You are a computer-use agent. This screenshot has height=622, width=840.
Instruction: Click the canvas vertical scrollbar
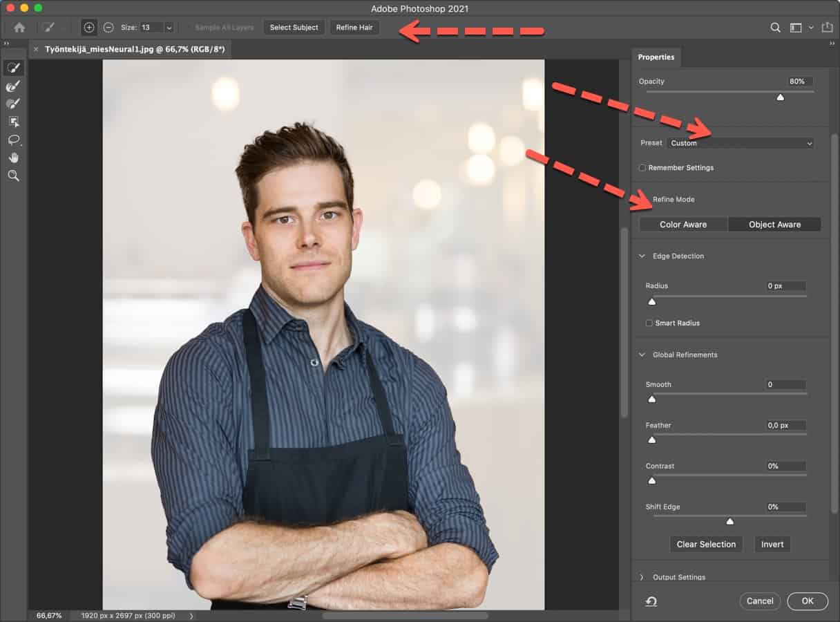pos(624,323)
